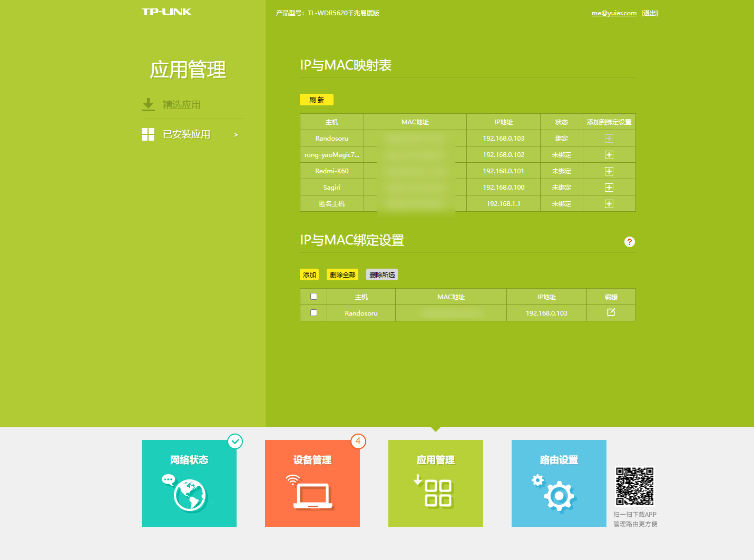
Task: Switch to the 设备管理 tile
Action: pyautogui.click(x=312, y=483)
